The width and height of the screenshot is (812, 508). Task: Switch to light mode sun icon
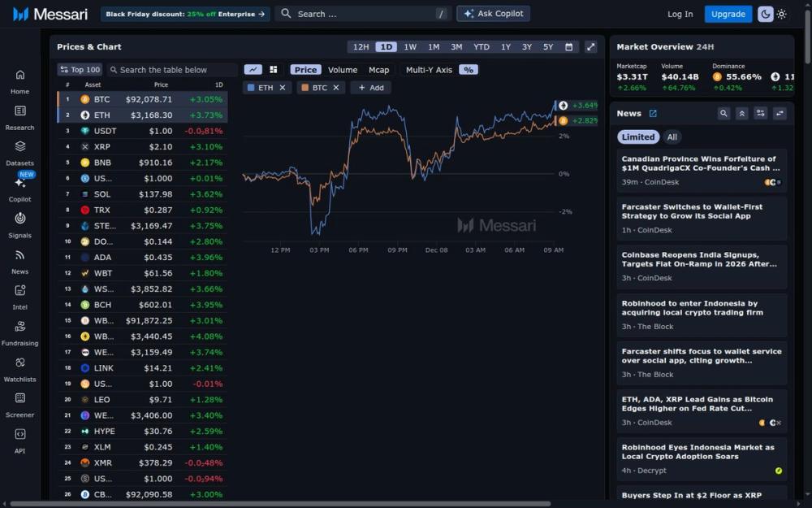point(781,14)
